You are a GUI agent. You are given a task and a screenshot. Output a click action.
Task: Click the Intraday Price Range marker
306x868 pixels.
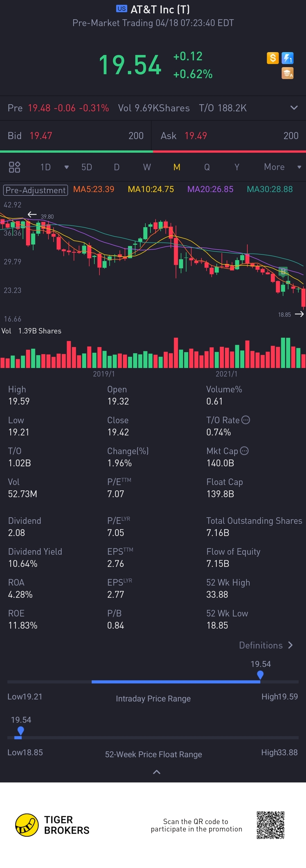coord(260,675)
